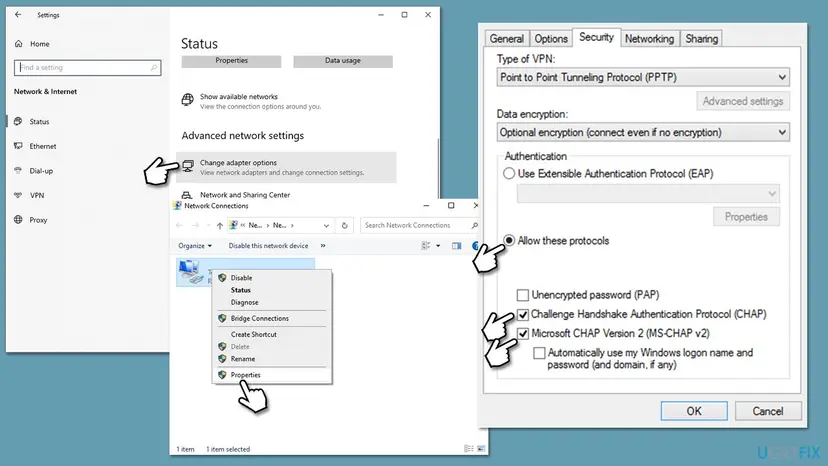The image size is (828, 466).
Task: Switch to the Options tab
Action: [x=551, y=39]
